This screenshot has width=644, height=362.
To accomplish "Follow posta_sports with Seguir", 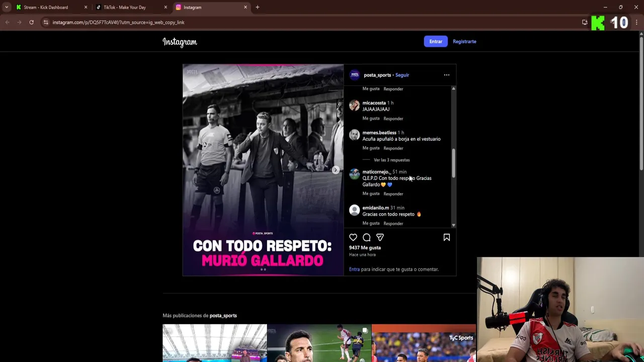I will click(402, 75).
